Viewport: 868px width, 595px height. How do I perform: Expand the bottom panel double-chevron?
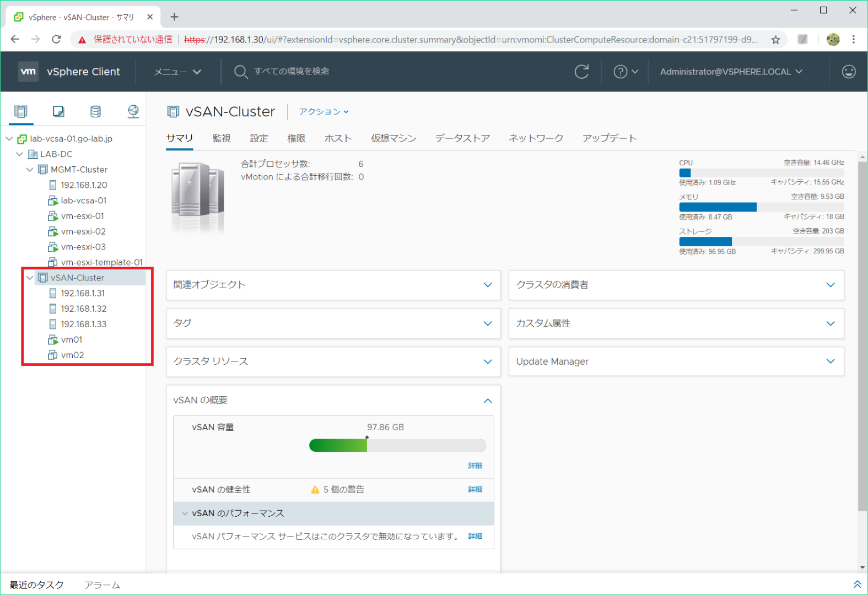click(857, 584)
